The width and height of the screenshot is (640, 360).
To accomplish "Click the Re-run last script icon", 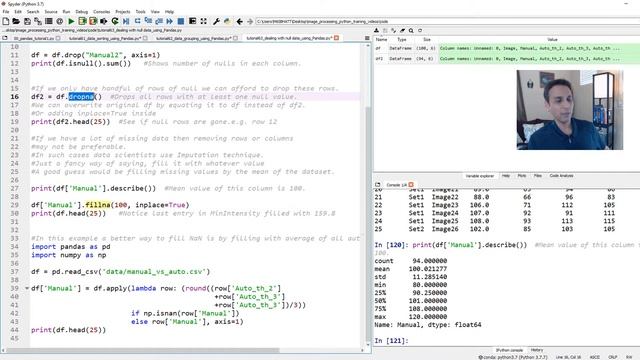I will [x=115, y=21].
